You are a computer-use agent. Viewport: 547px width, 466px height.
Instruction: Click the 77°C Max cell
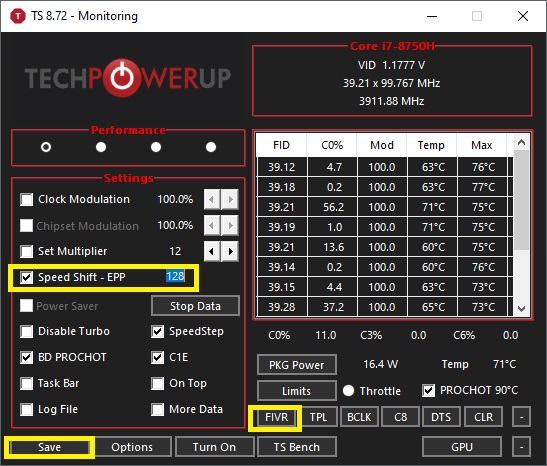coord(483,187)
